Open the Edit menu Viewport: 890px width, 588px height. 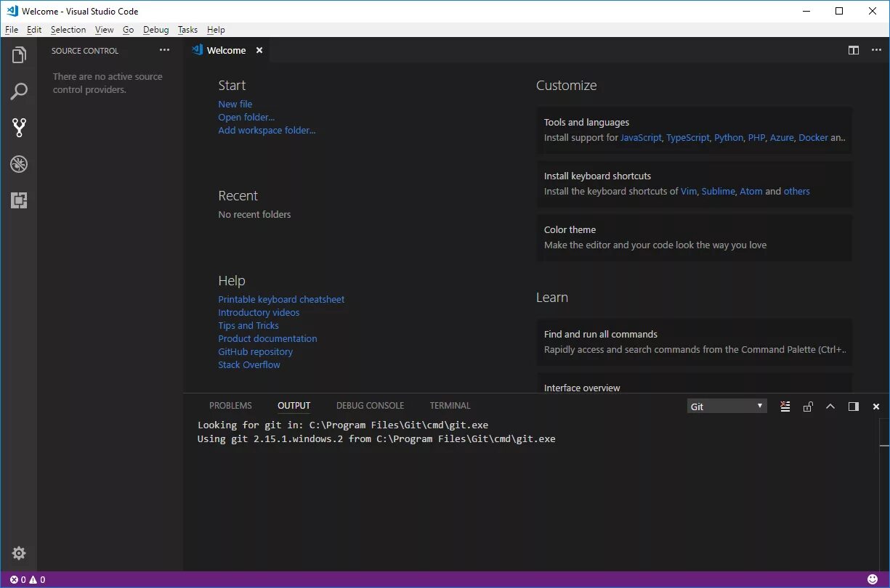coord(34,30)
